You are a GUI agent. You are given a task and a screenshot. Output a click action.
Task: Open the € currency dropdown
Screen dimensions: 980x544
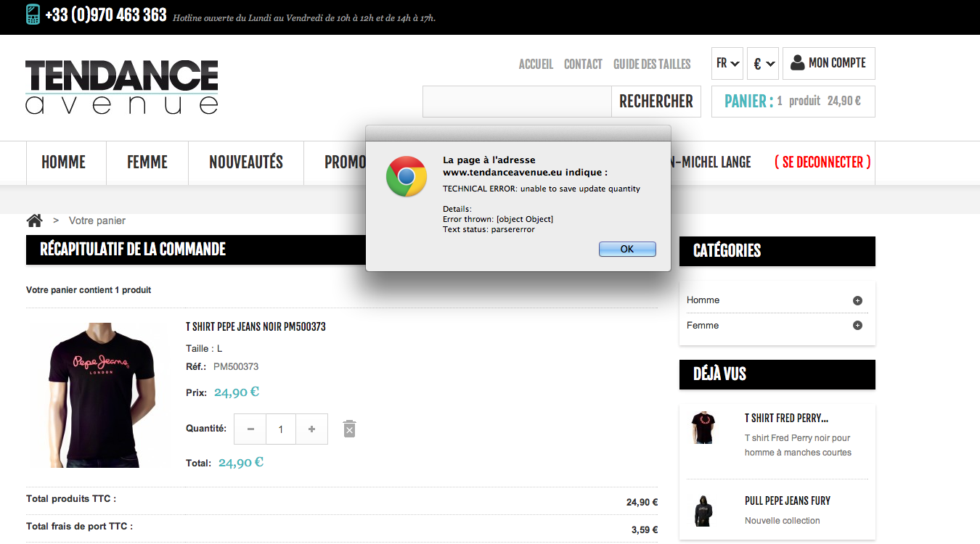pyautogui.click(x=763, y=63)
